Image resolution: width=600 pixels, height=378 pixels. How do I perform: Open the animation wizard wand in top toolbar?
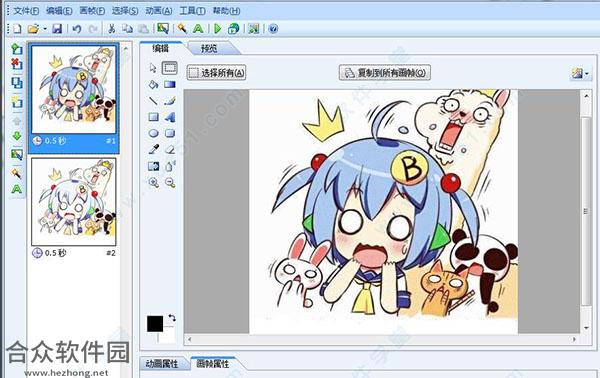tap(182, 29)
